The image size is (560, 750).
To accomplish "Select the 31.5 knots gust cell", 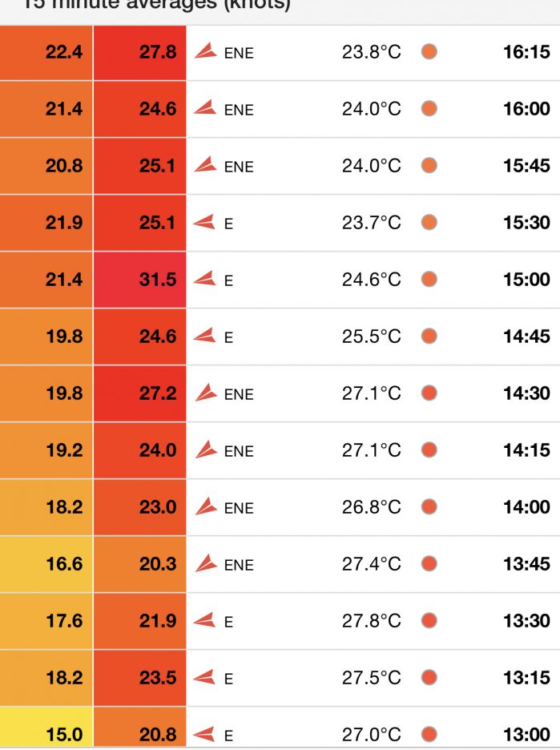I will [x=140, y=280].
